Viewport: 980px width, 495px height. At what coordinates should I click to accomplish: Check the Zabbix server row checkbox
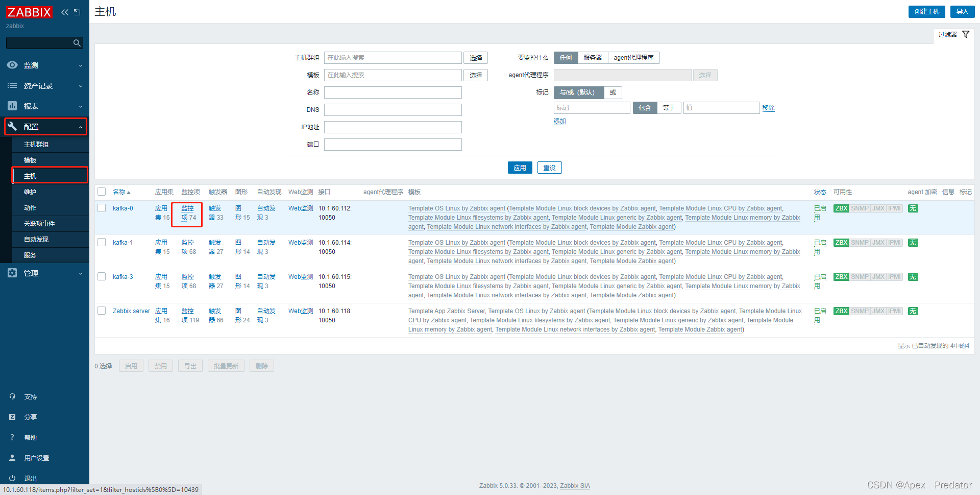[102, 311]
